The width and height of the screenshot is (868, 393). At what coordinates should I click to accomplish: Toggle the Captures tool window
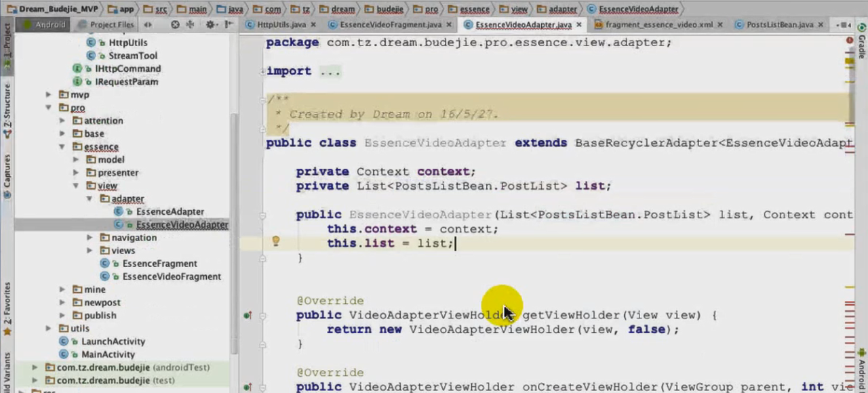click(7, 176)
